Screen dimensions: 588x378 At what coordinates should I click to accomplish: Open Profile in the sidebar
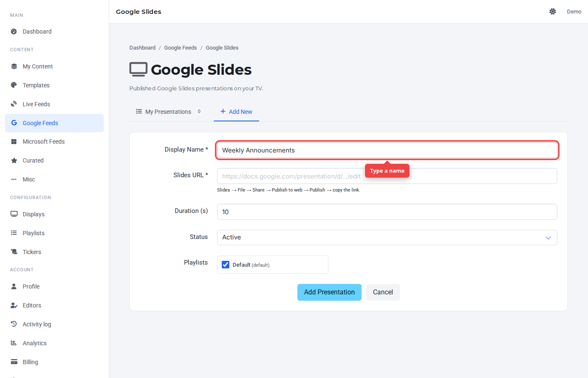54,286
